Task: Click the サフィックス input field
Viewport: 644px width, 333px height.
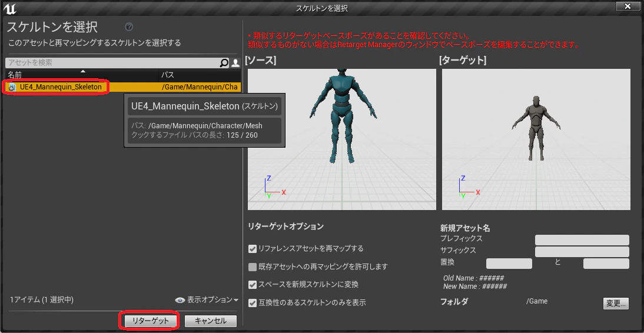Action: 582,252
